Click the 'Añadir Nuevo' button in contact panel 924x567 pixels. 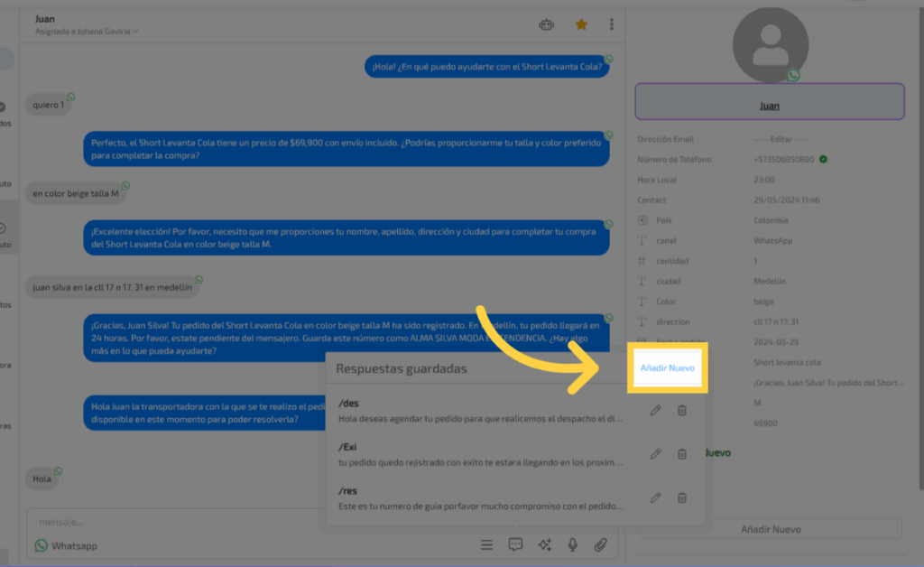tap(770, 529)
